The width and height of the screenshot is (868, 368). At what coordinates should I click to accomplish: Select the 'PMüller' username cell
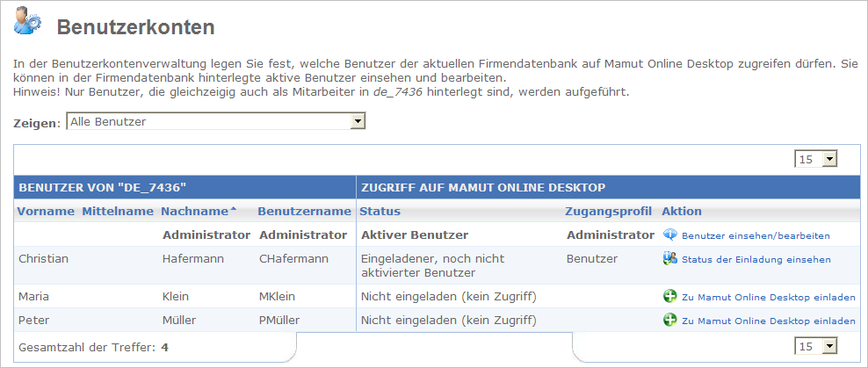tap(279, 320)
